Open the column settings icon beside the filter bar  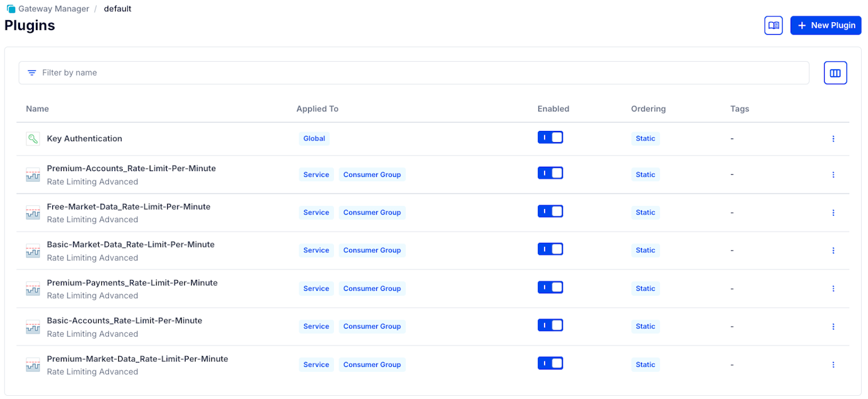coord(835,72)
